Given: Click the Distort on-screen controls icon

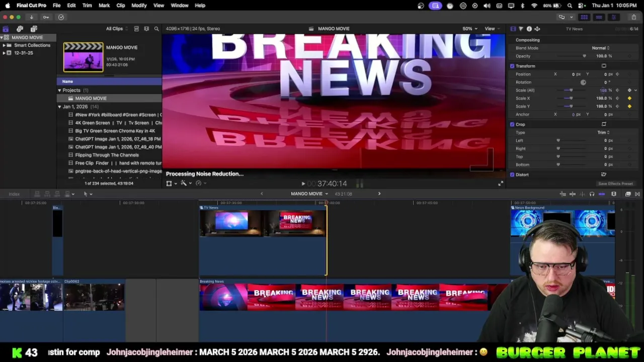Looking at the screenshot, I should click(x=604, y=174).
